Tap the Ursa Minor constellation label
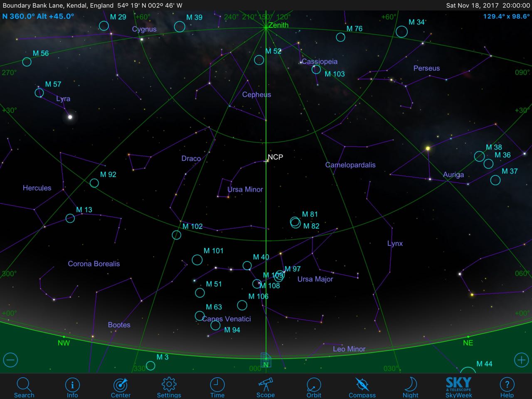The height and width of the screenshot is (399, 532). click(245, 190)
